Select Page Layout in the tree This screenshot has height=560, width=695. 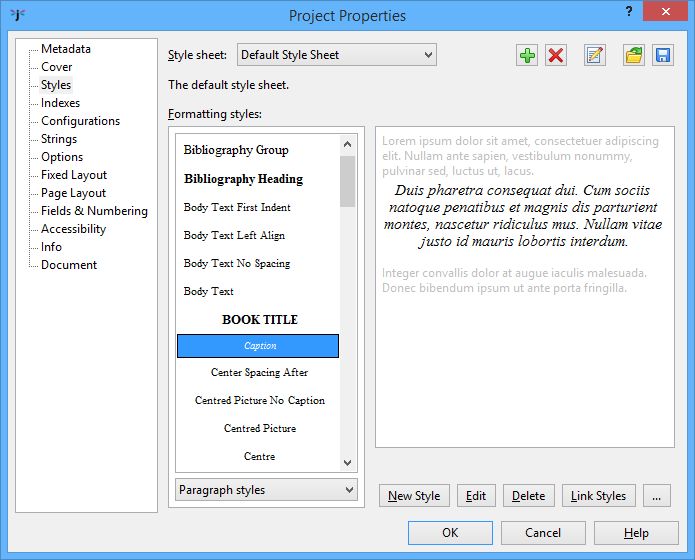(x=73, y=193)
